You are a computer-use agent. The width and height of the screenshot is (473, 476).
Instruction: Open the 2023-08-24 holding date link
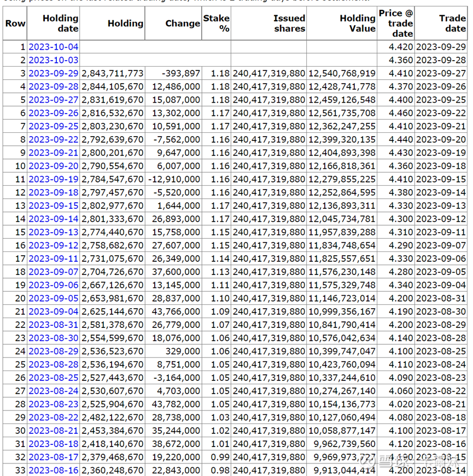[54, 391]
